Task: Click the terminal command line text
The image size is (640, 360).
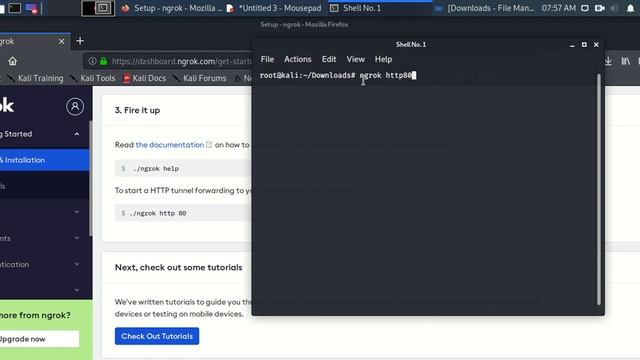Action: [x=338, y=76]
